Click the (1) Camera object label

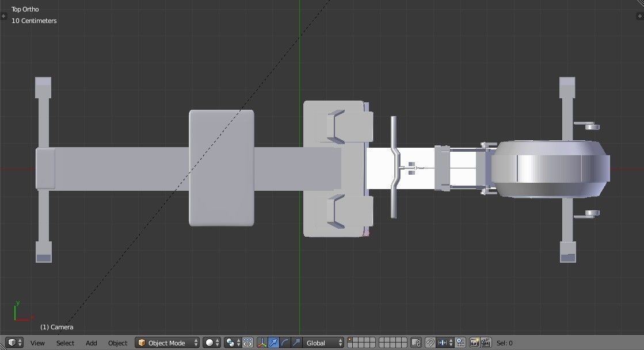(56, 327)
